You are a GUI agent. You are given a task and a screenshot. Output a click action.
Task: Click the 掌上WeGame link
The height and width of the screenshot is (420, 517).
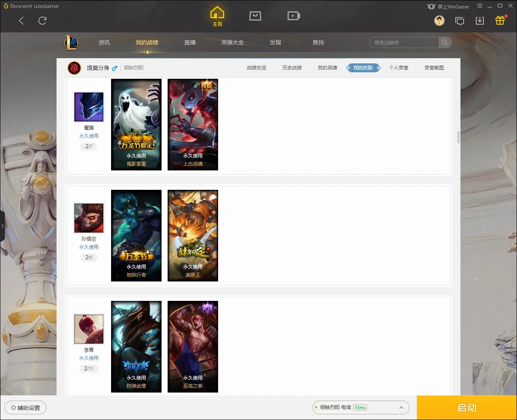(448, 6)
